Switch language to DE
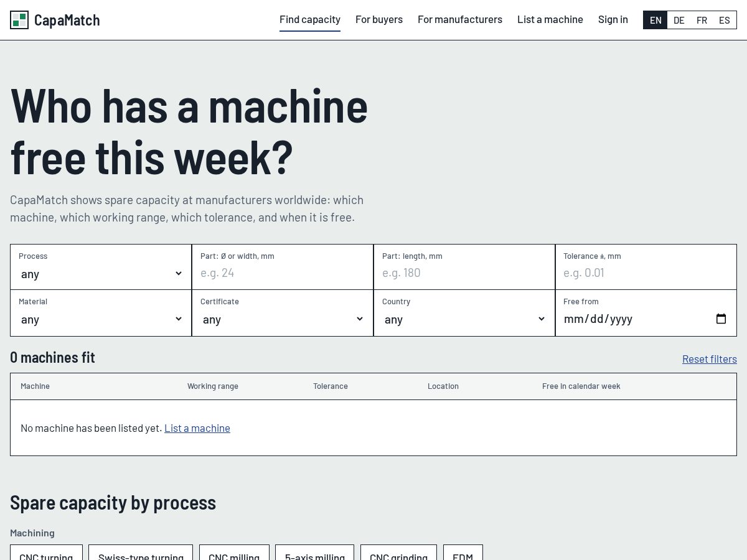 [x=679, y=20]
